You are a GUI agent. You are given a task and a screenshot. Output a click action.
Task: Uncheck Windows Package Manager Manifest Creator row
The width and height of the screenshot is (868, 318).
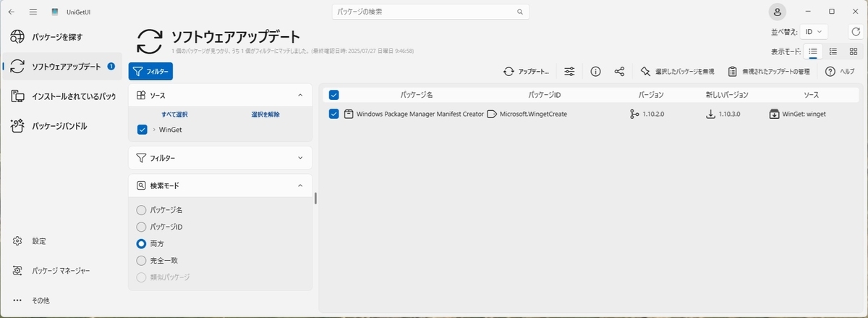tap(334, 114)
